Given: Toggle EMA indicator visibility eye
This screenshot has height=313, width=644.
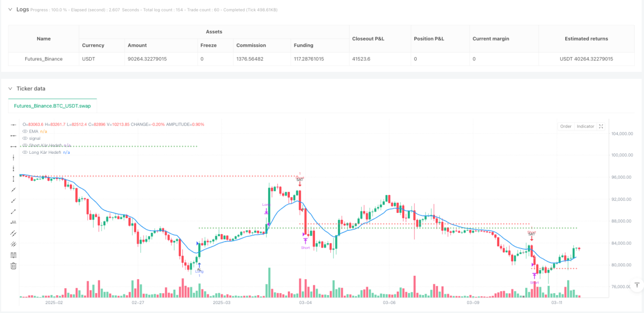Looking at the screenshot, I should pyautogui.click(x=25, y=131).
